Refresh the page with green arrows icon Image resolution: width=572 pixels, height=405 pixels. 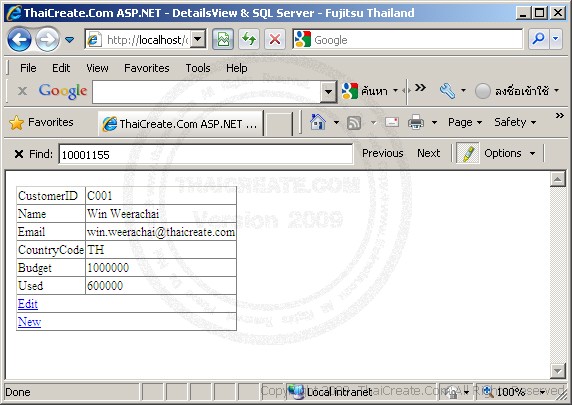[x=249, y=39]
